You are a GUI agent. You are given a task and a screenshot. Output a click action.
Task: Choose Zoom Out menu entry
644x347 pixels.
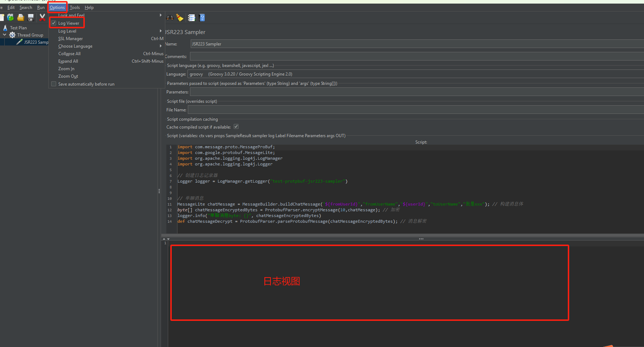107,76
